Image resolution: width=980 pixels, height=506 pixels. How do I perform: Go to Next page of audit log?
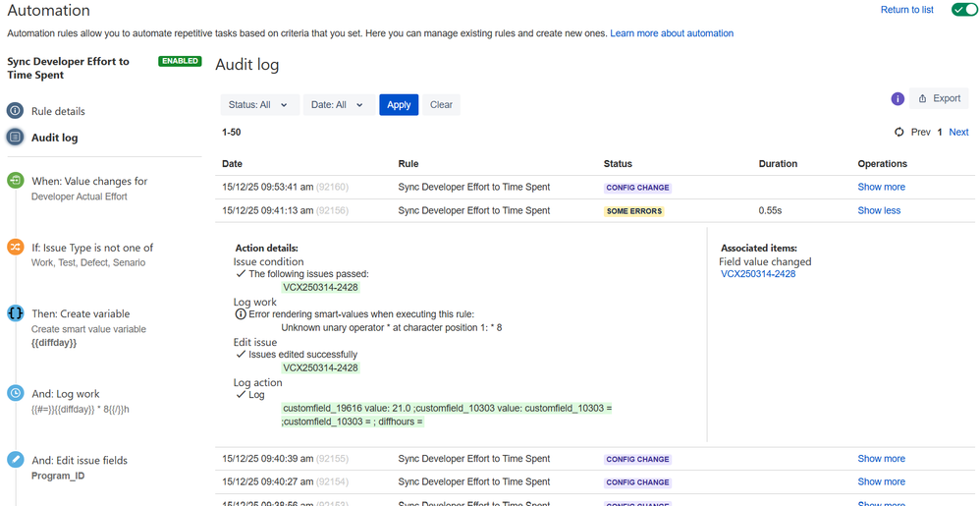pos(958,132)
